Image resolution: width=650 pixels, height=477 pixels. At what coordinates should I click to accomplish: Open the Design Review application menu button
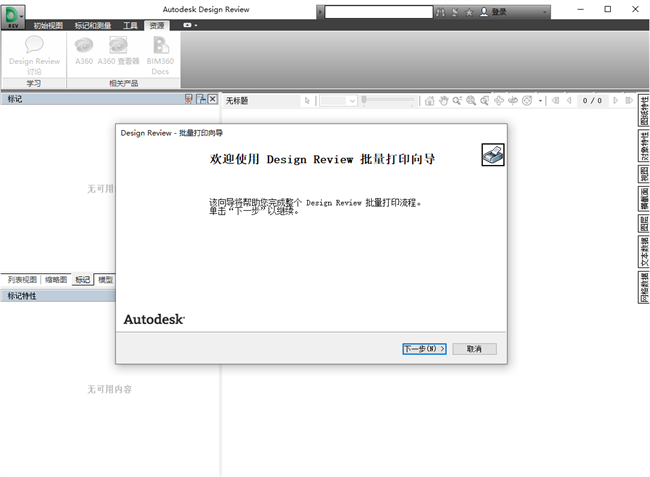tap(13, 17)
